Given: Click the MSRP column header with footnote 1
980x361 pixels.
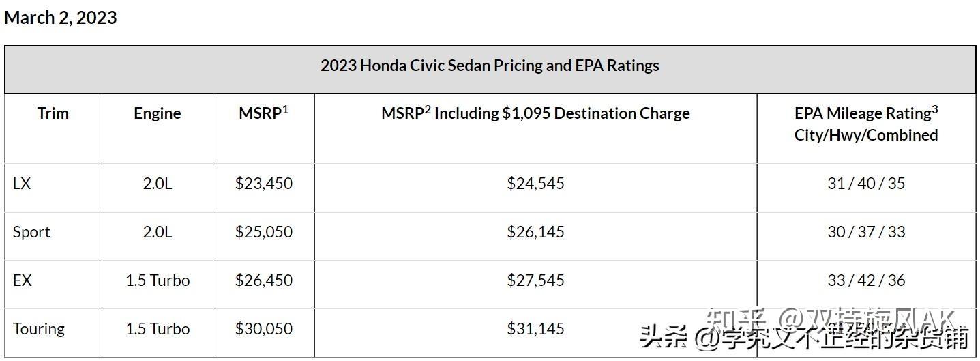Looking at the screenshot, I should [x=263, y=113].
